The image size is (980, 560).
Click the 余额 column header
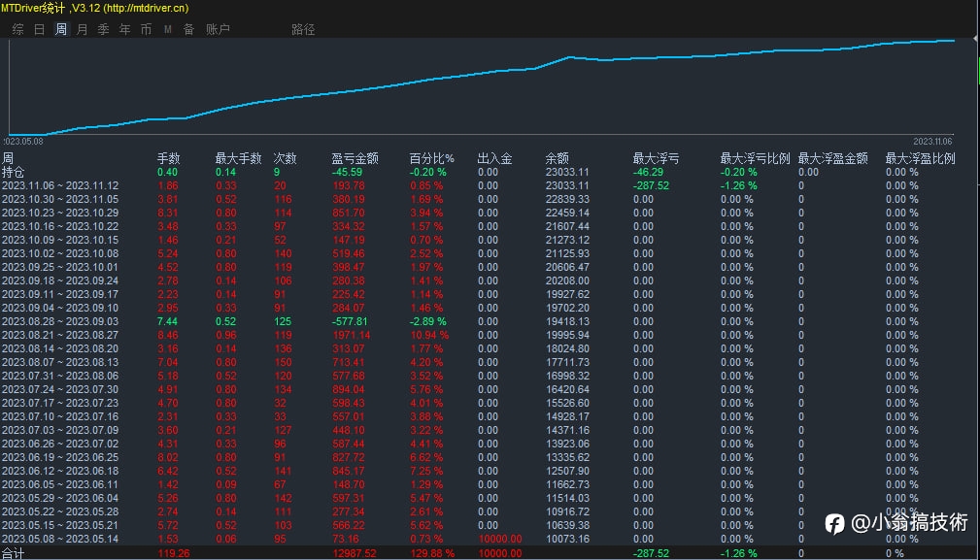(558, 158)
